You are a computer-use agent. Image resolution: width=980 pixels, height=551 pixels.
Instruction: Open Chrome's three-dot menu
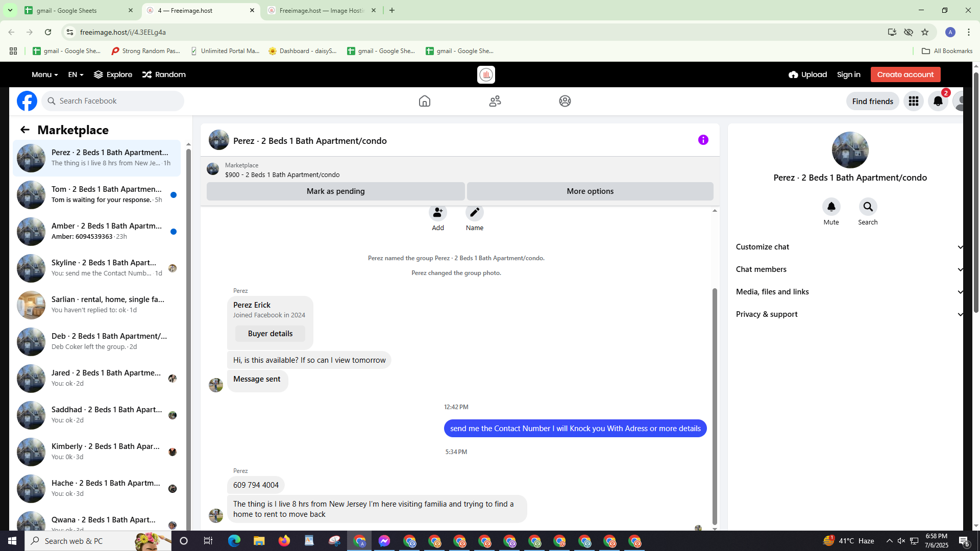click(969, 32)
